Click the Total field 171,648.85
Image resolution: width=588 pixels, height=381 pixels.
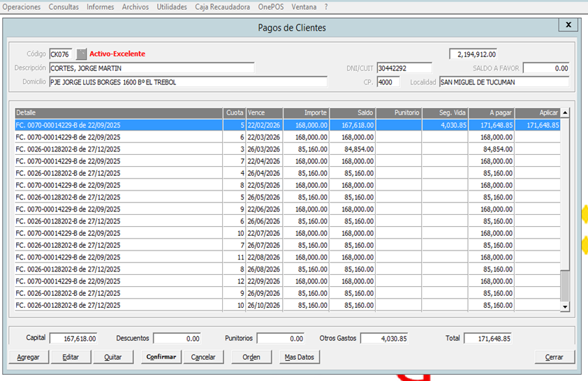[x=487, y=338]
